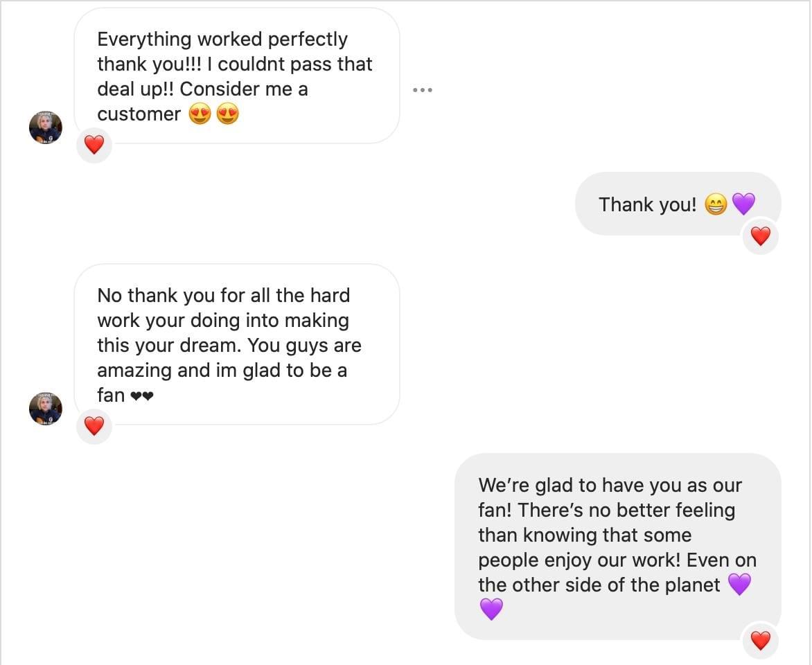Click the heart reaction under the first message
Screen dimensions: 812x665
point(94,145)
